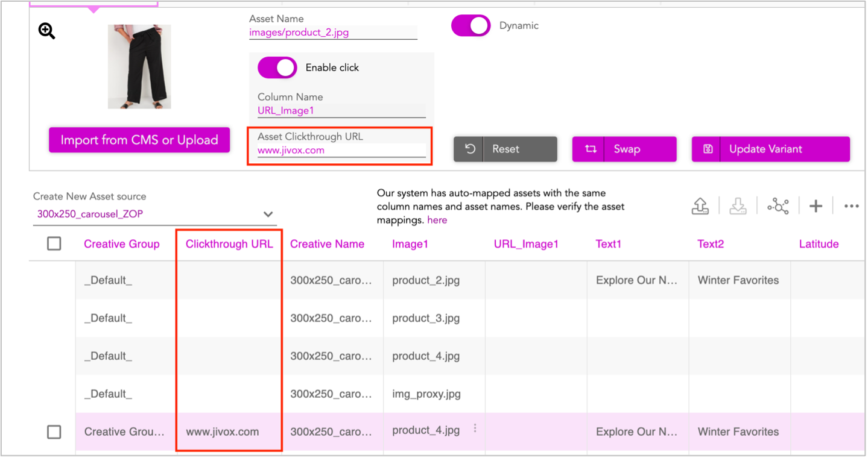Click Import from CMS or Upload button
Viewport: 868px width, 458px height.
pos(139,140)
